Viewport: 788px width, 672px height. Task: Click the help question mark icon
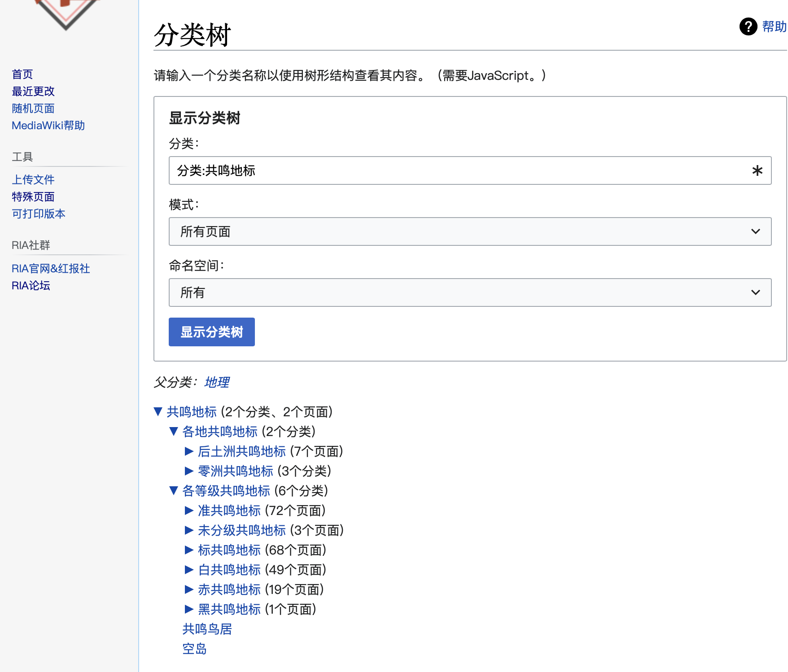point(748,26)
